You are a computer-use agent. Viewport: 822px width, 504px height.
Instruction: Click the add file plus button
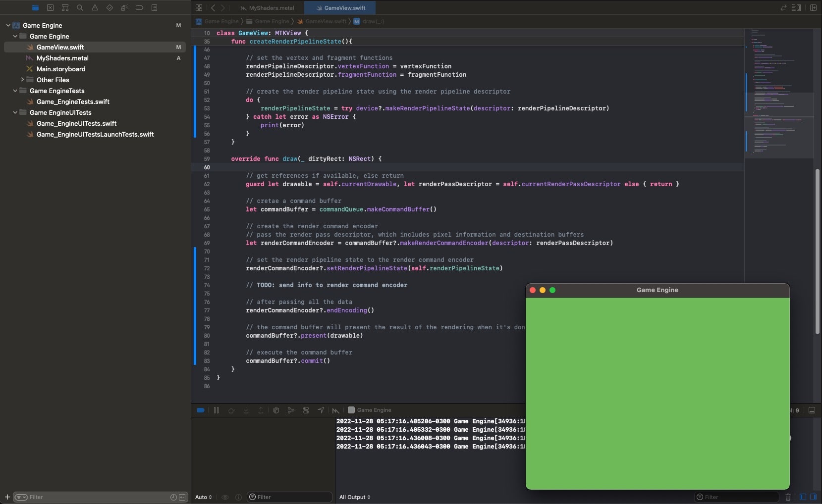tap(7, 497)
